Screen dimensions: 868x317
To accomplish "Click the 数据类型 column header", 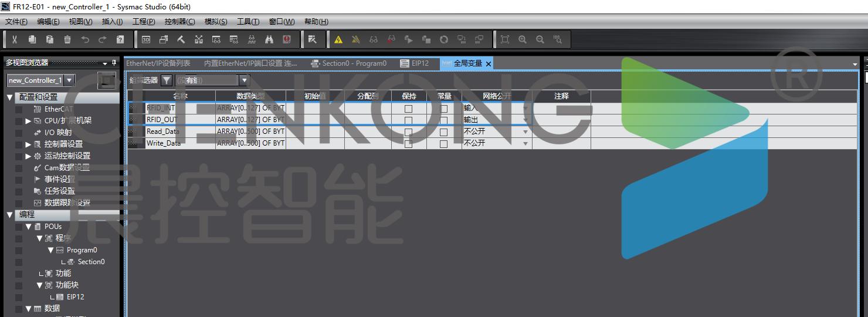I will pos(250,96).
